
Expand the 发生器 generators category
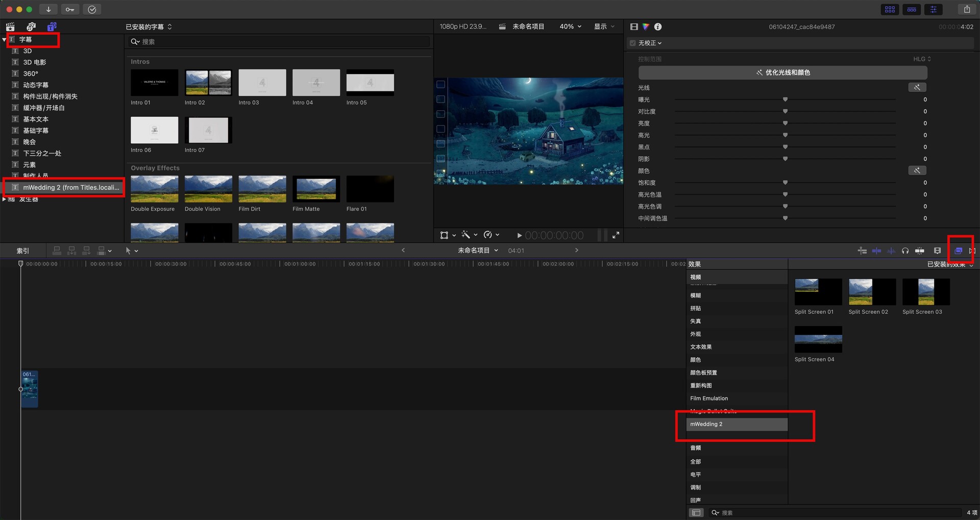click(x=4, y=199)
